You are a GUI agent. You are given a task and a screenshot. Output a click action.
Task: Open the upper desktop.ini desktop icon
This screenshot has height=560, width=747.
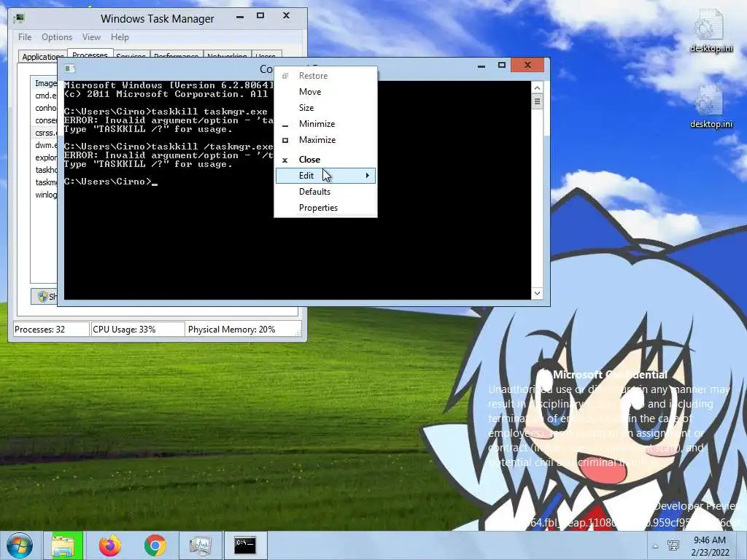coord(711,31)
